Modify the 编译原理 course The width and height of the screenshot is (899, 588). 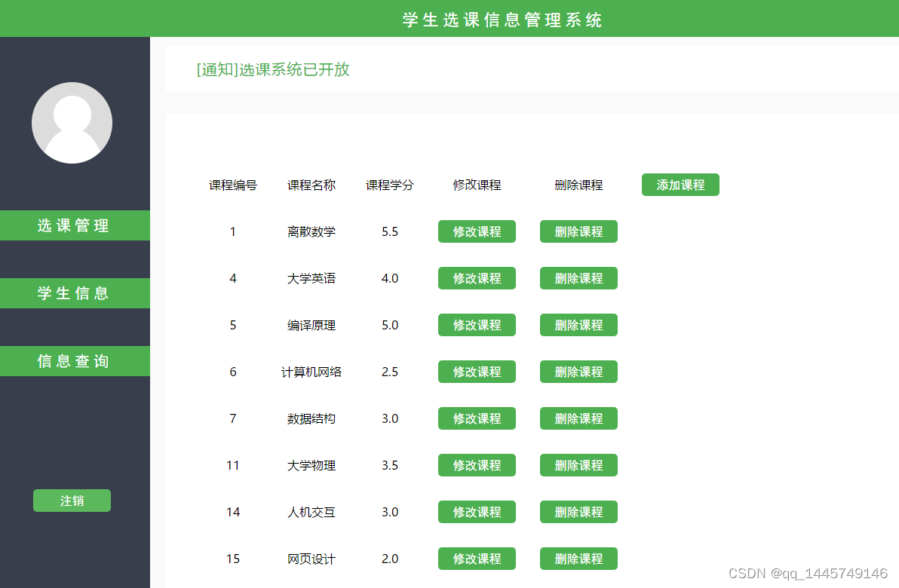477,325
